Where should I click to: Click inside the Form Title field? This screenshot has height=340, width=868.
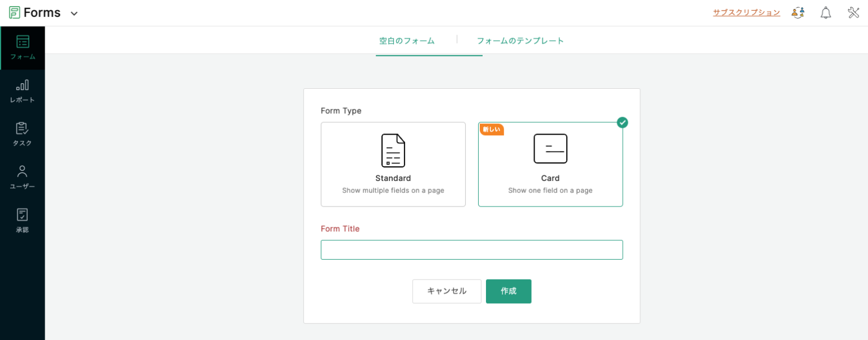pos(471,249)
